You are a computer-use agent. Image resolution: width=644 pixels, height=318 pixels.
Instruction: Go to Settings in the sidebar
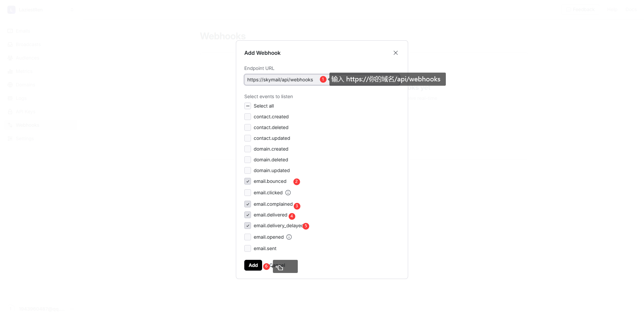24,138
